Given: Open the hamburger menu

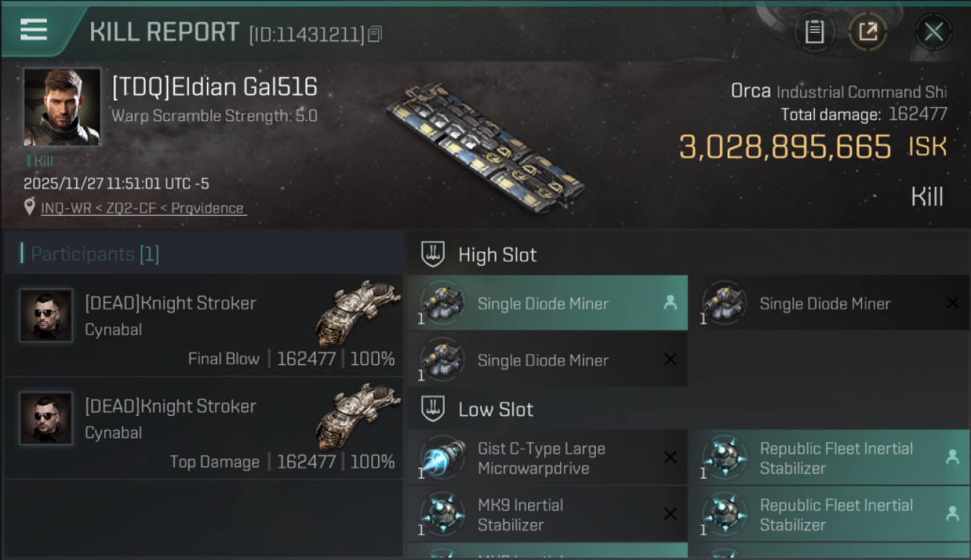Looking at the screenshot, I should point(34,31).
